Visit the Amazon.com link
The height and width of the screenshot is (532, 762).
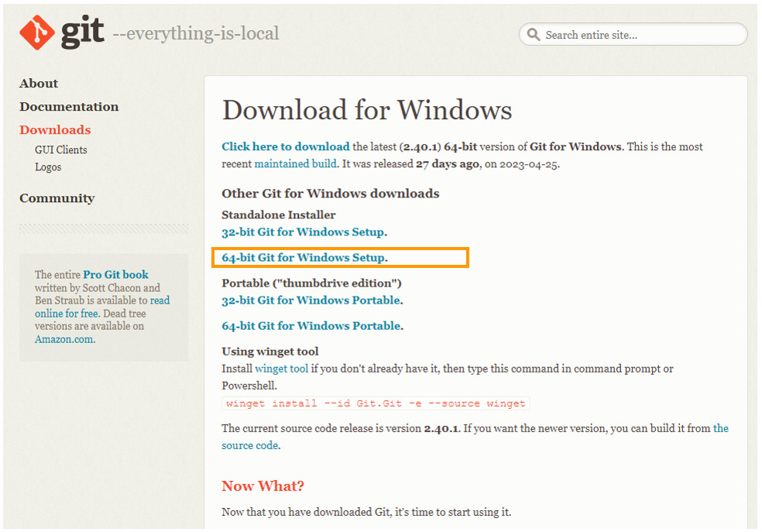point(64,339)
